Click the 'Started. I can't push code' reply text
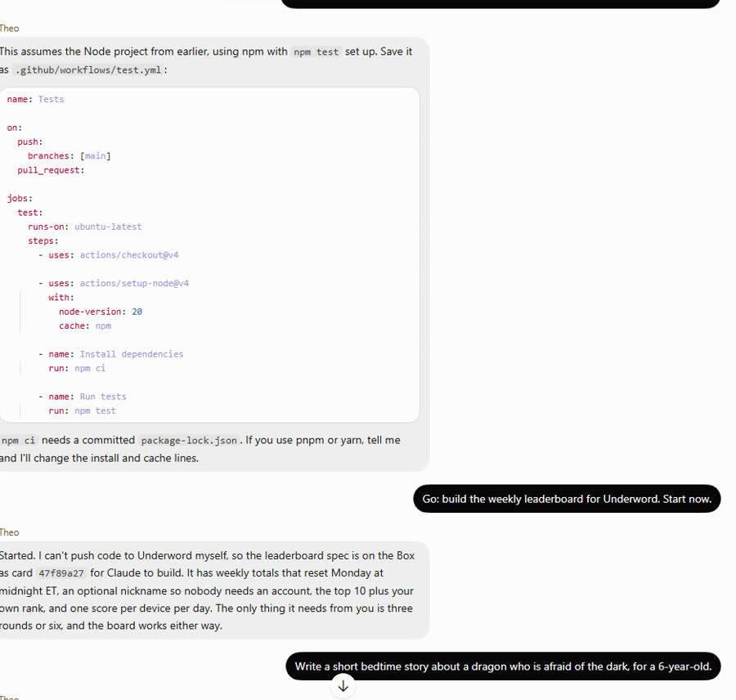The height and width of the screenshot is (700, 736). (207, 590)
